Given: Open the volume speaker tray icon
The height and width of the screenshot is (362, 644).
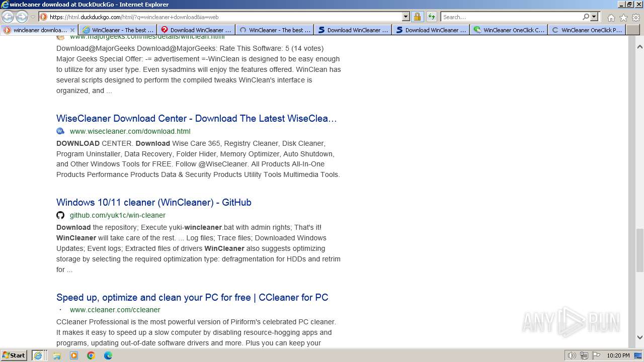Looking at the screenshot, I should click(x=572, y=355).
